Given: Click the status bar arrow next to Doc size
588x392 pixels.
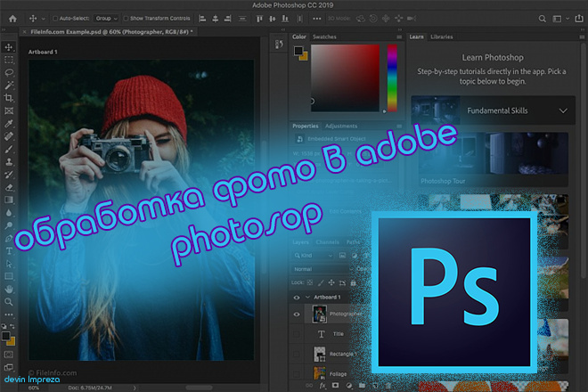Looking at the screenshot, I should point(135,388).
